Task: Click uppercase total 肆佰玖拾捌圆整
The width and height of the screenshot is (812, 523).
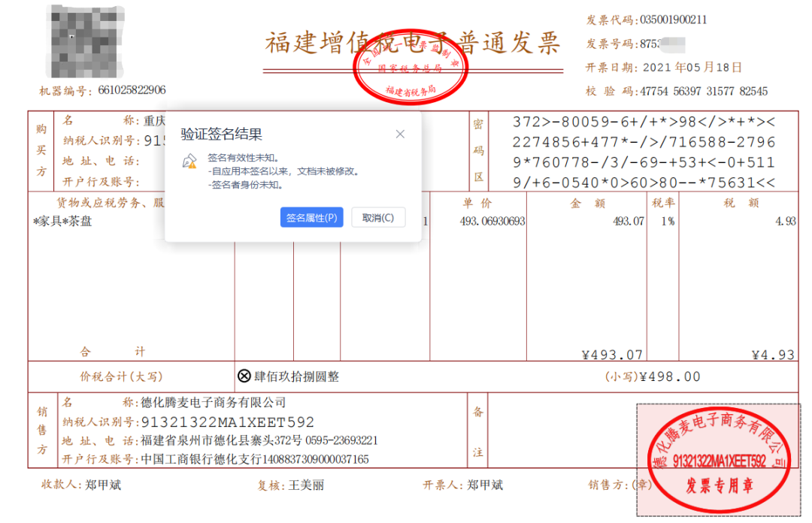Action: pos(297,376)
